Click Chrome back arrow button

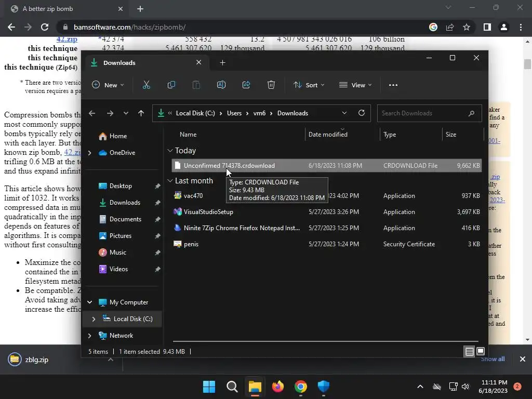tap(11, 27)
